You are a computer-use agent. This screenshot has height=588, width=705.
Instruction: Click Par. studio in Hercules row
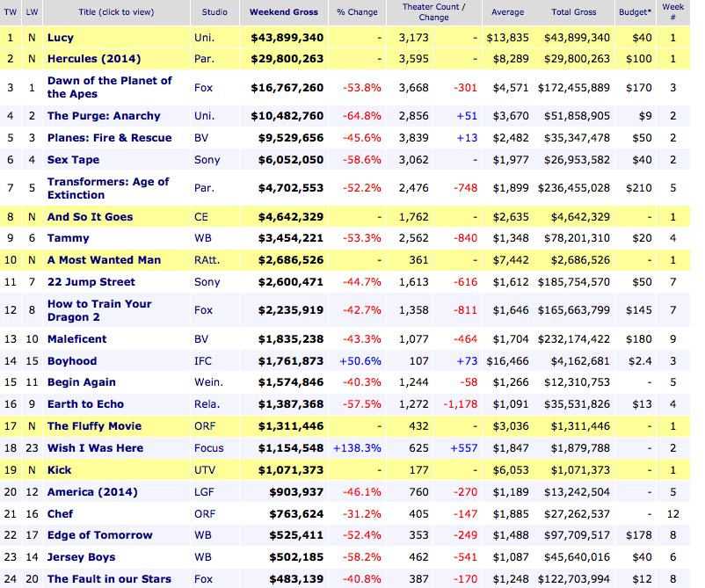click(204, 59)
